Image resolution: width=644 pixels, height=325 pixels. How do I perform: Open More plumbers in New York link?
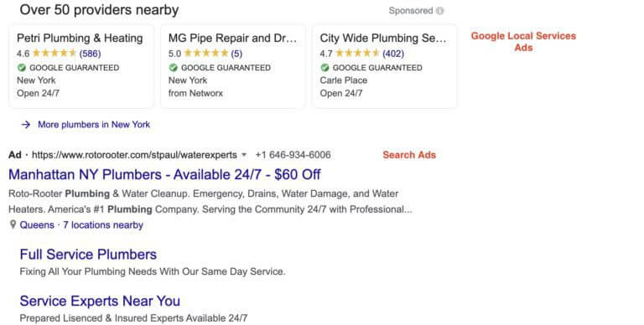[x=94, y=124]
